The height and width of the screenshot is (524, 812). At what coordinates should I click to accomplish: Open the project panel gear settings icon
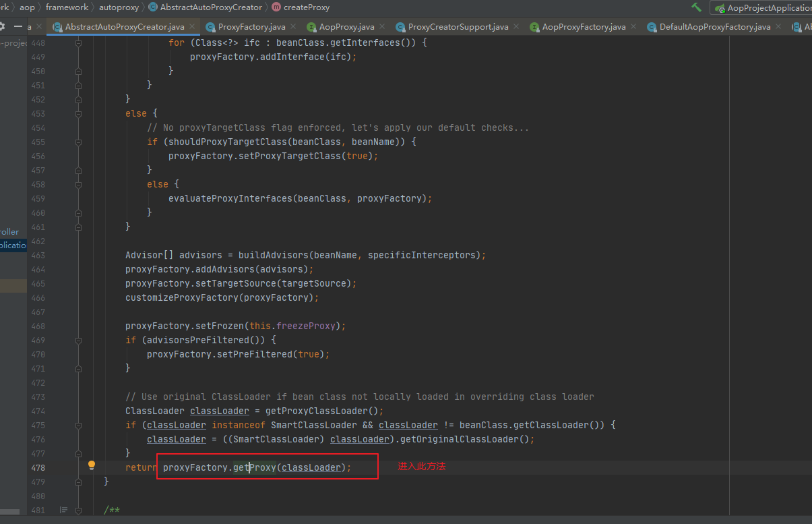point(2,27)
